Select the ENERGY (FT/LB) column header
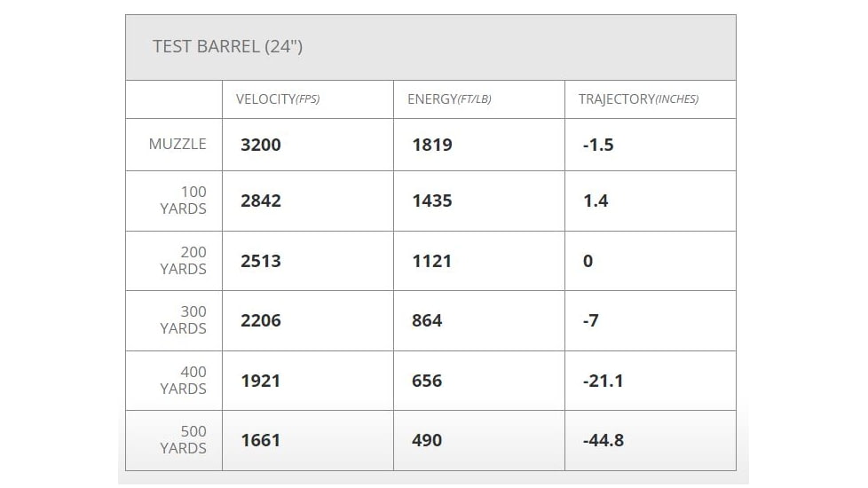The image size is (868, 488). tap(449, 99)
